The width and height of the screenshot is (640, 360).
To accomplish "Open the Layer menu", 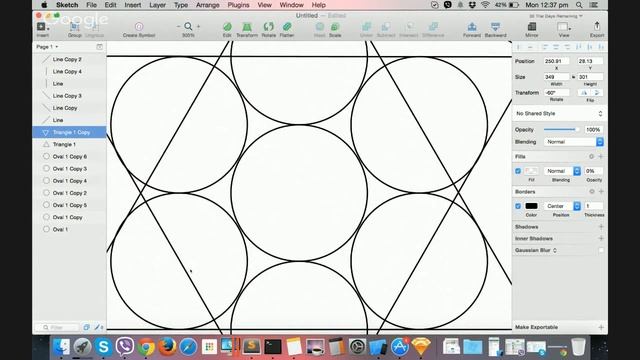I will 158,5.
